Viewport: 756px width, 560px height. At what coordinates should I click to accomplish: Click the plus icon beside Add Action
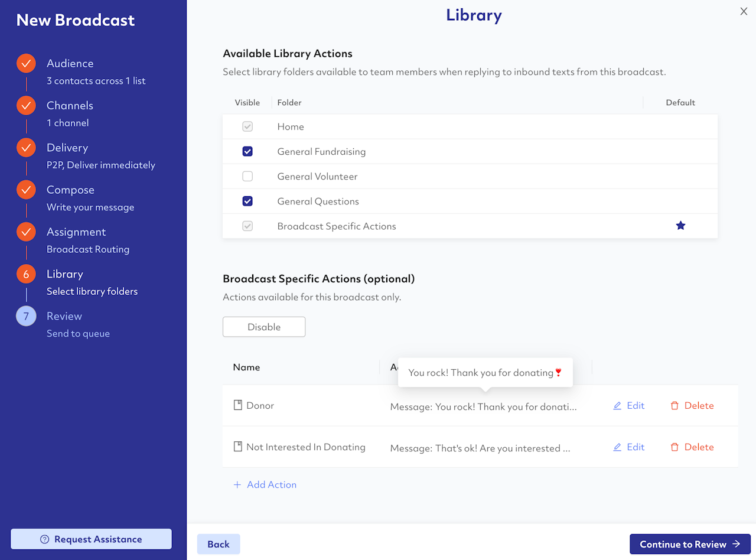tap(237, 484)
